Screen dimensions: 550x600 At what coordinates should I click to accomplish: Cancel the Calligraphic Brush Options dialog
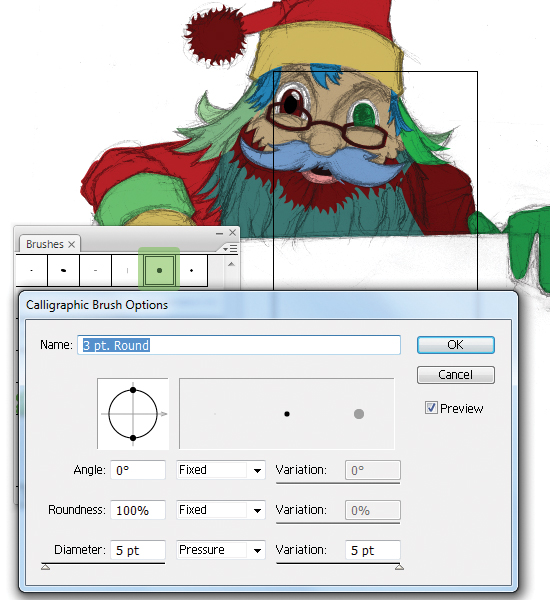coord(455,375)
